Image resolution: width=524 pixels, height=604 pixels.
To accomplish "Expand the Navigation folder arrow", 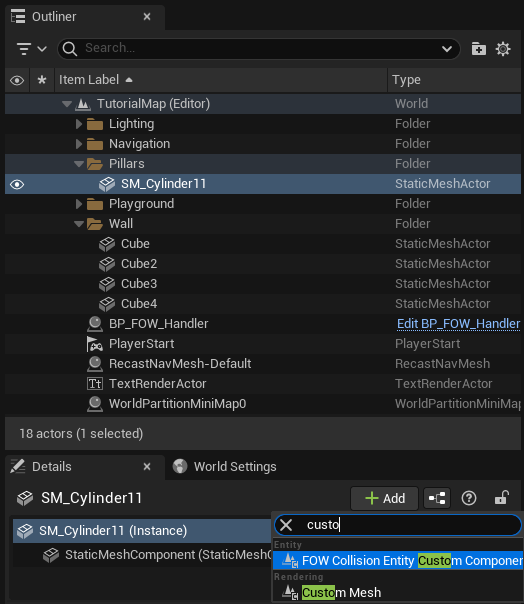I will tap(79, 144).
